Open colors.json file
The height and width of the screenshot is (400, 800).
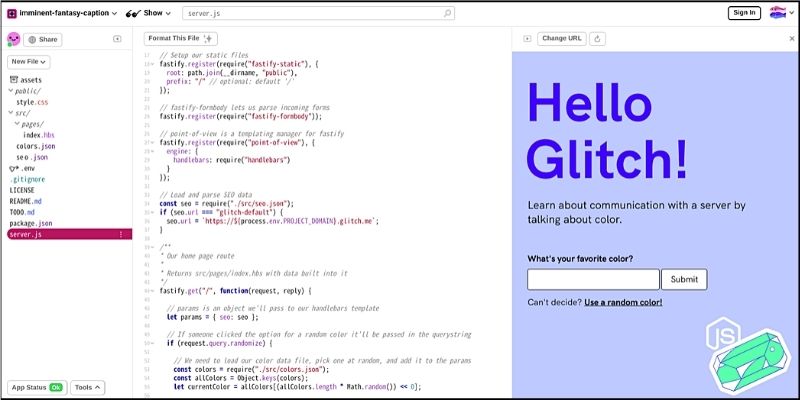36,146
